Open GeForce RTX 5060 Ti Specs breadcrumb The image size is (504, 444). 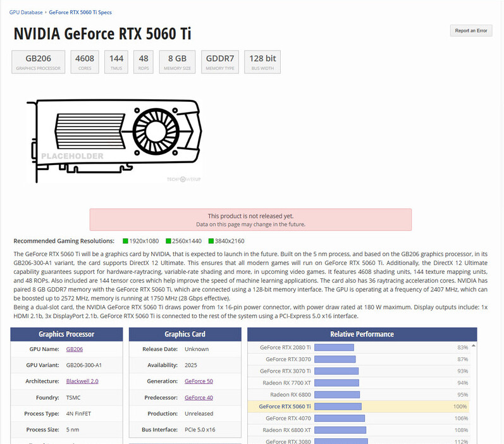[x=80, y=12]
